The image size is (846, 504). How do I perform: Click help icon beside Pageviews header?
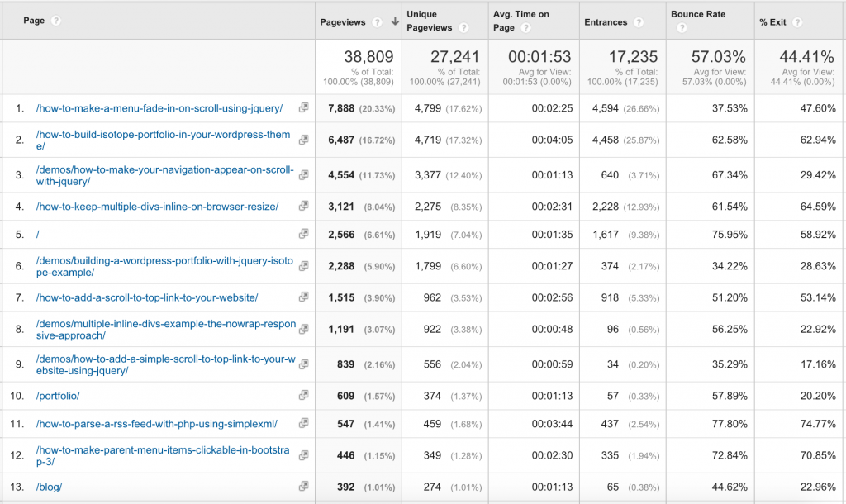(x=377, y=22)
